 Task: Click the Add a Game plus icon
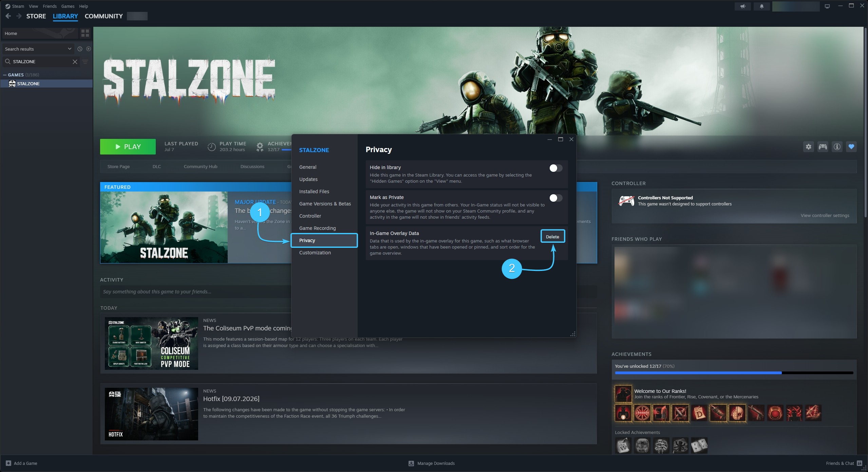pyautogui.click(x=8, y=463)
